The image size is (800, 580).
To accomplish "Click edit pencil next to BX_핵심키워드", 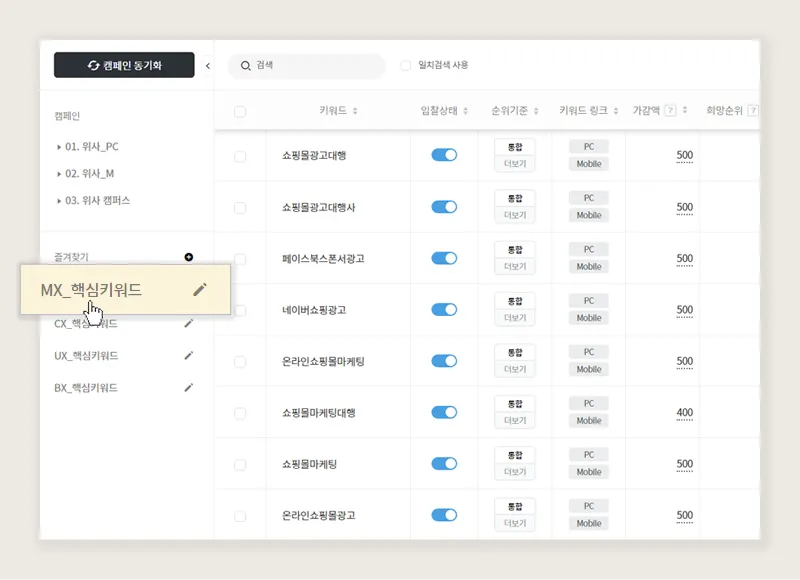I will coord(189,388).
